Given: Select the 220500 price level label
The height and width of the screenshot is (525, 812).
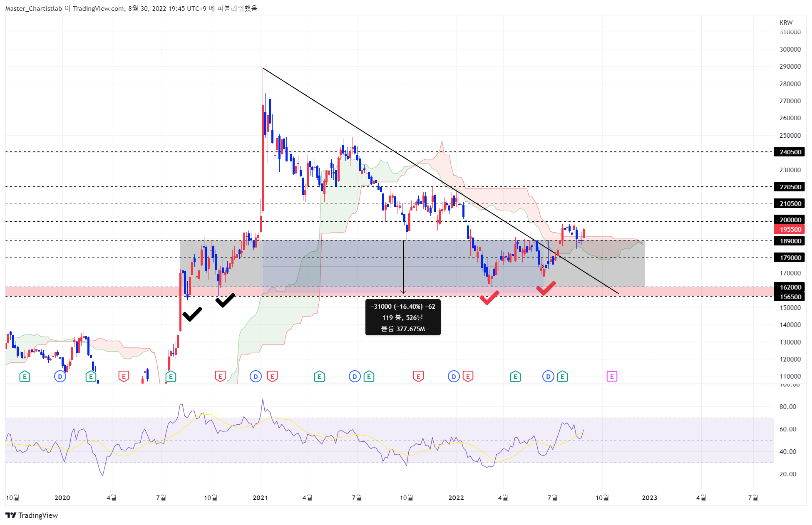Looking at the screenshot, I should [790, 187].
